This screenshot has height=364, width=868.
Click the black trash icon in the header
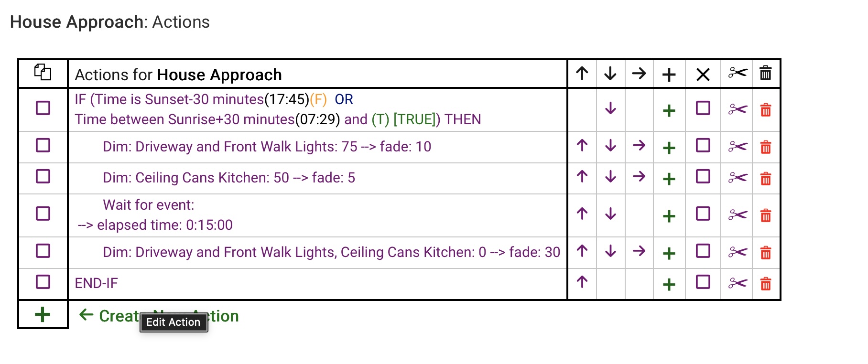click(766, 73)
